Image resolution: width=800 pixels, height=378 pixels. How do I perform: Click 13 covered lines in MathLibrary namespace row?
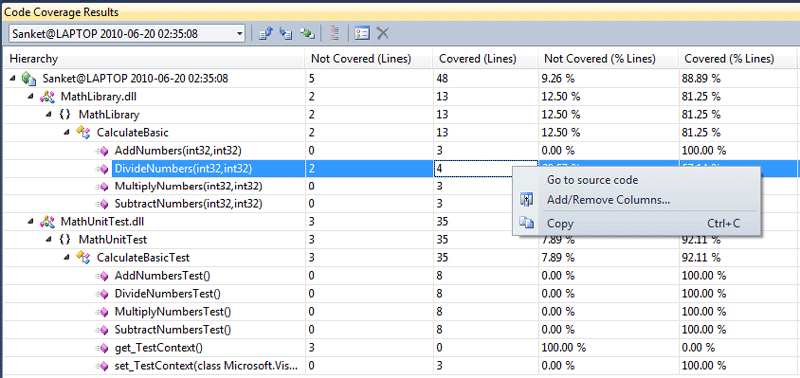pyautogui.click(x=442, y=114)
